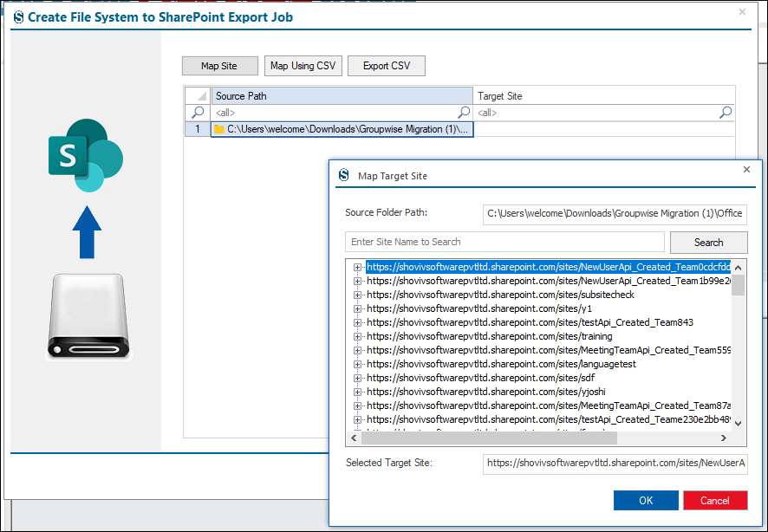
Task: Click row number 1 cell
Action: pyautogui.click(x=198, y=129)
